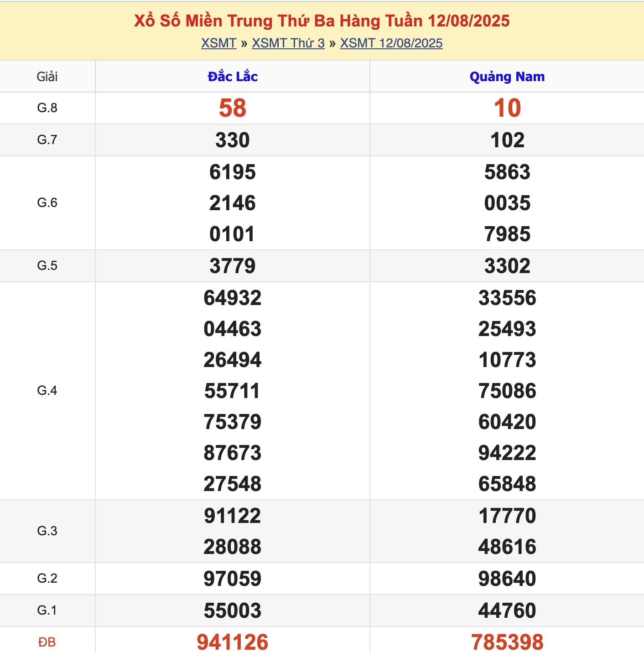This screenshot has width=644, height=652.
Task: Click the G.4 number 26494
Action: [x=233, y=360]
